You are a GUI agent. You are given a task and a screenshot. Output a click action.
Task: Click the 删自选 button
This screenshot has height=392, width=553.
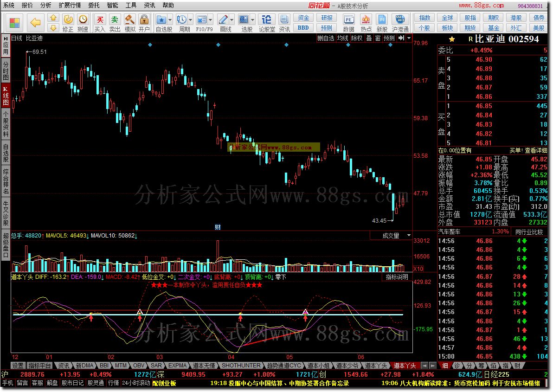click(x=326, y=38)
